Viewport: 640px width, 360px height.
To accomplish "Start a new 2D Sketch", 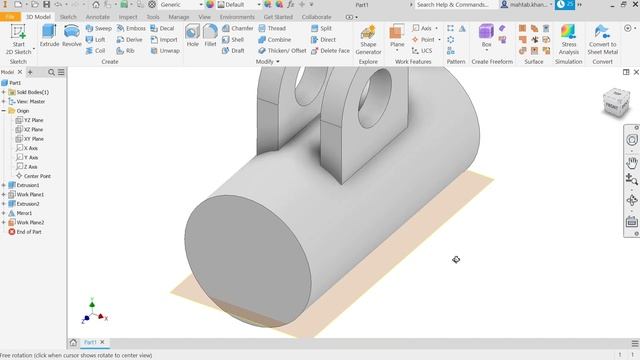I will pos(18,39).
